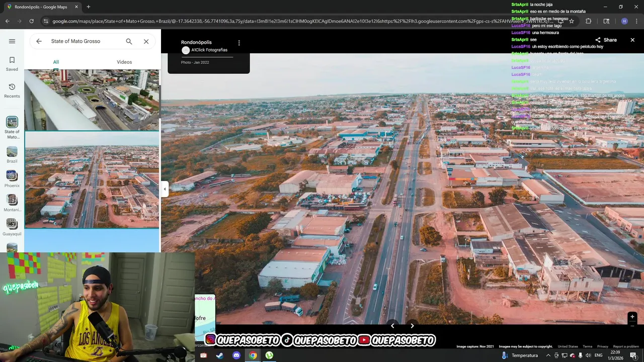Open the Privacy link
The width and height of the screenshot is (644, 362).
tap(603, 346)
